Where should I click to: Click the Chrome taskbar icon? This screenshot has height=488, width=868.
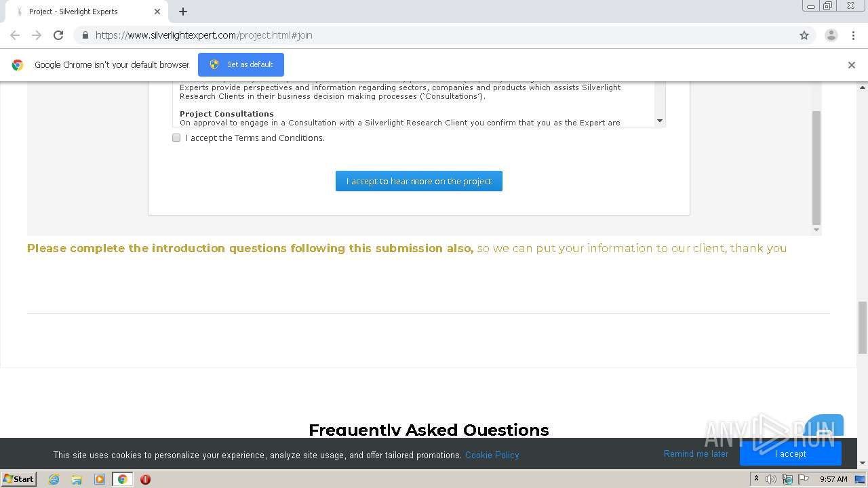click(122, 479)
